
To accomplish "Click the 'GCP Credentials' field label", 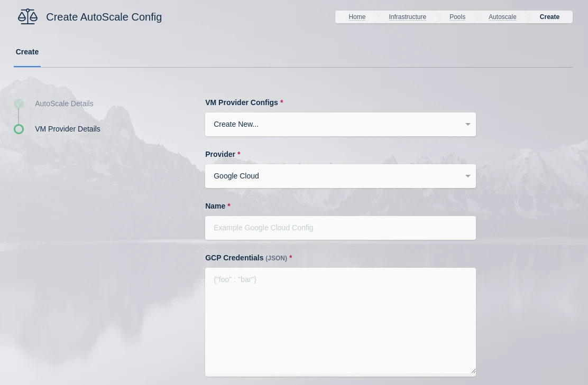I will pos(234,258).
